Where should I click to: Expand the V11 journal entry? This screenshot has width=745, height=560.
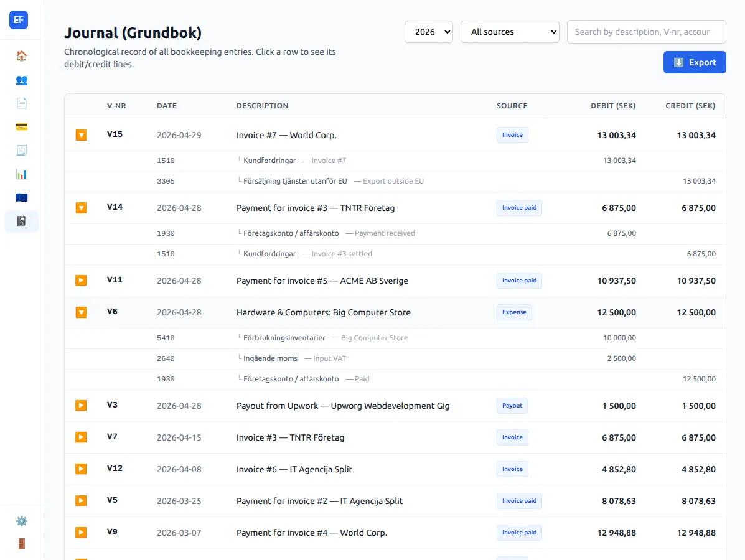82,281
